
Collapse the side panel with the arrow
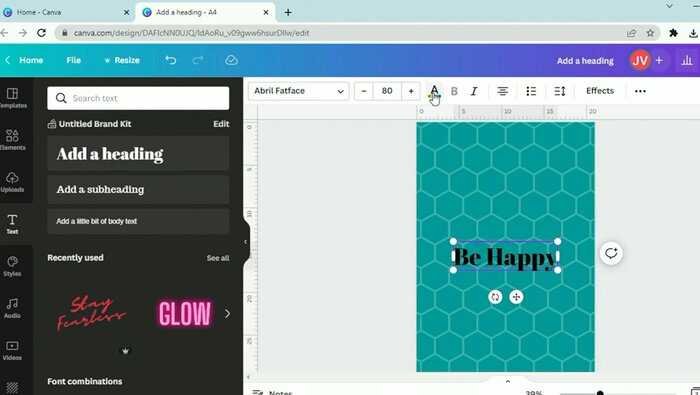[245, 242]
